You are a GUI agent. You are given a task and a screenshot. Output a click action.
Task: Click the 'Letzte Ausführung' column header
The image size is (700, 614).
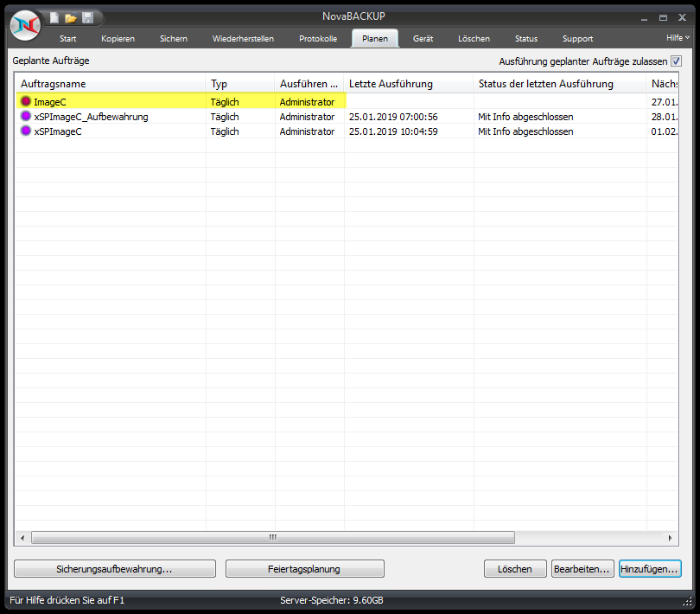tap(409, 84)
